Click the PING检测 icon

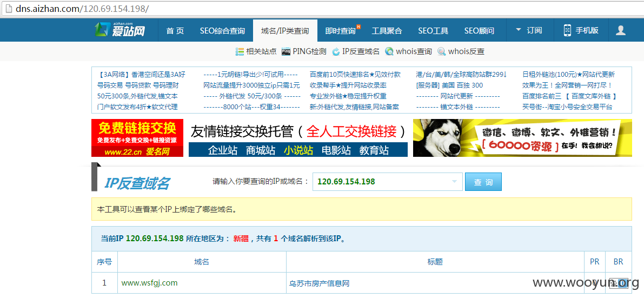pos(286,51)
